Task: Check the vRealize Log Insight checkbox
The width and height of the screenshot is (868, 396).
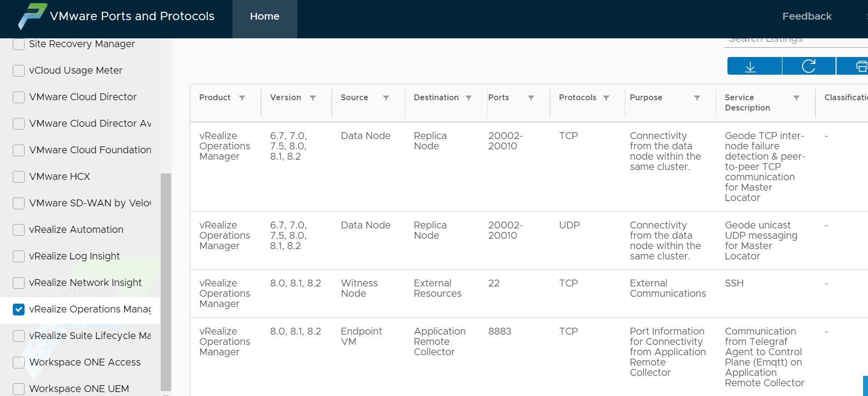Action: (x=19, y=256)
